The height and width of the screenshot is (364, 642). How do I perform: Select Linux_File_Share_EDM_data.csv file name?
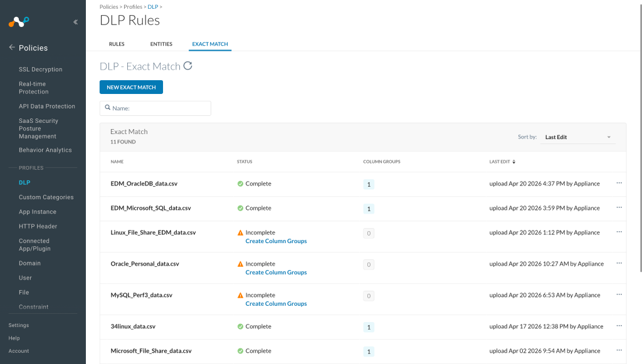[153, 232]
